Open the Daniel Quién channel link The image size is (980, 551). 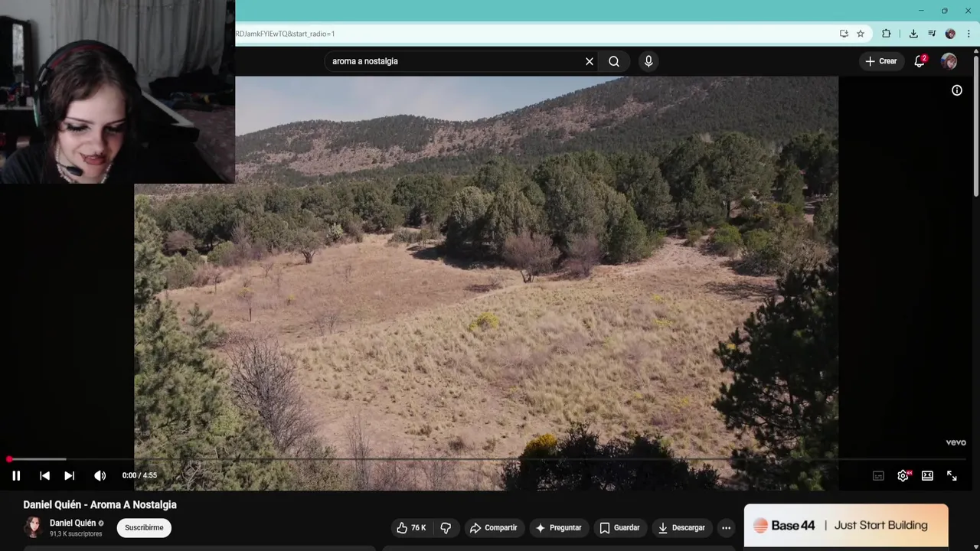click(73, 523)
